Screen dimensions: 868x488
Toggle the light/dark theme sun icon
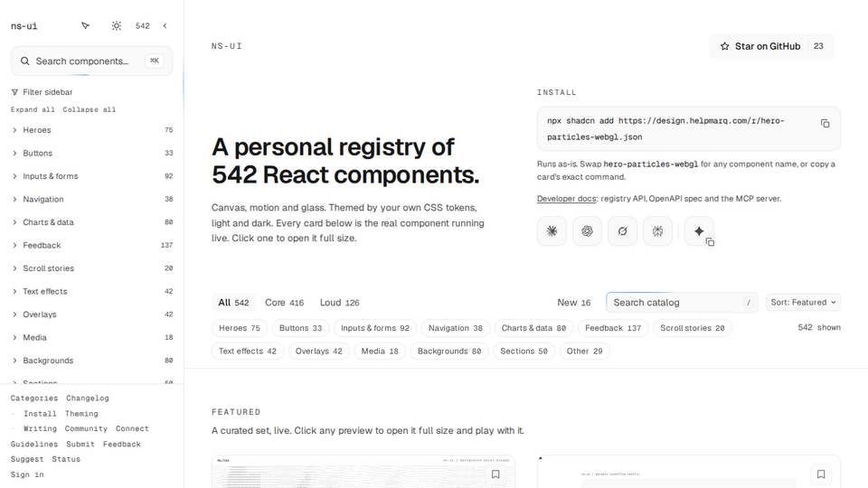117,25
